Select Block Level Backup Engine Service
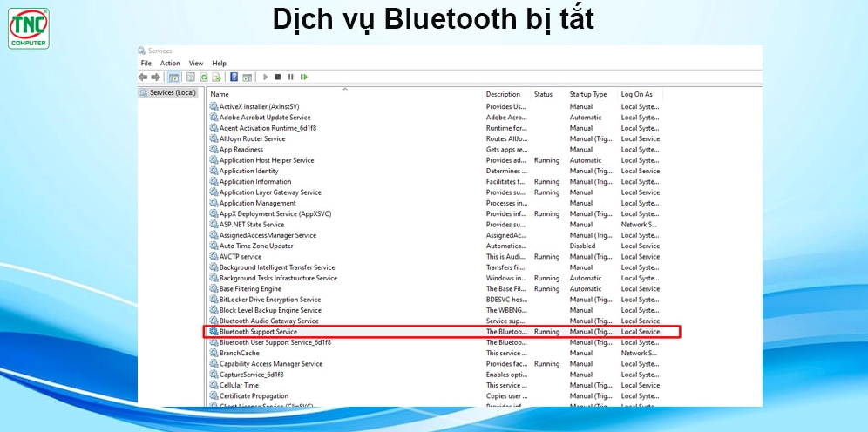This screenshot has width=868, height=432. [x=270, y=310]
